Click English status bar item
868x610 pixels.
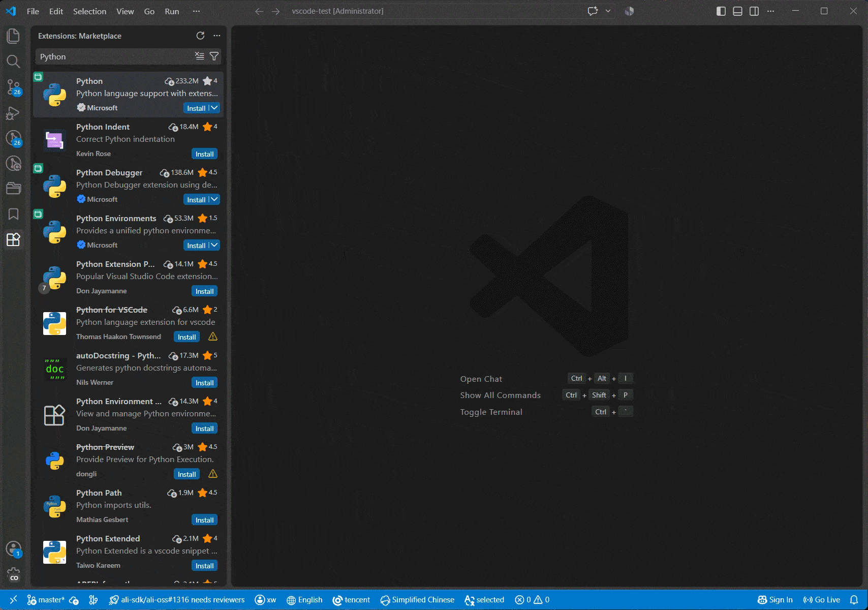pos(304,600)
